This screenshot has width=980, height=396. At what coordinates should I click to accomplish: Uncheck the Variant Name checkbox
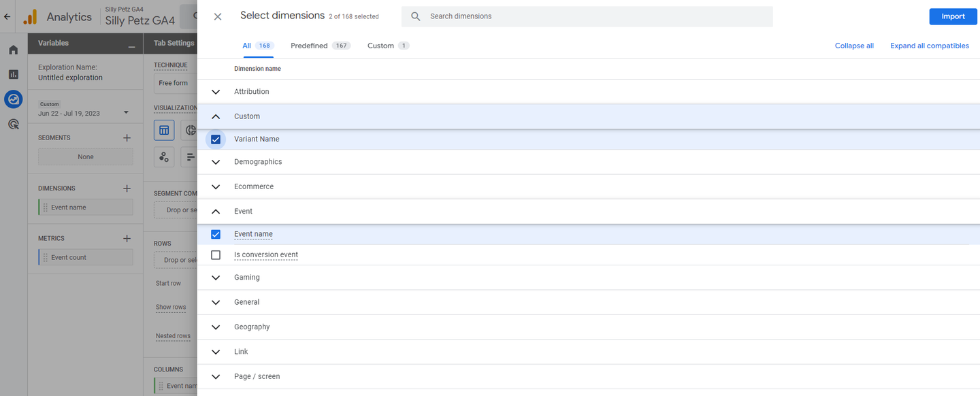pyautogui.click(x=216, y=139)
